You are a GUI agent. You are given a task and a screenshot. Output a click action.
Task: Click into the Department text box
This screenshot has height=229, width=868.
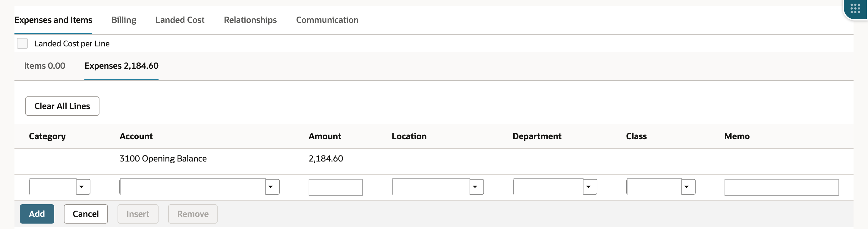[x=548, y=187]
